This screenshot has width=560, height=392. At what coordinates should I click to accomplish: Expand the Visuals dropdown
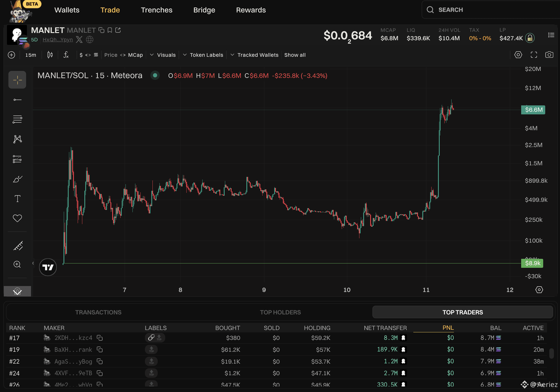coord(163,55)
